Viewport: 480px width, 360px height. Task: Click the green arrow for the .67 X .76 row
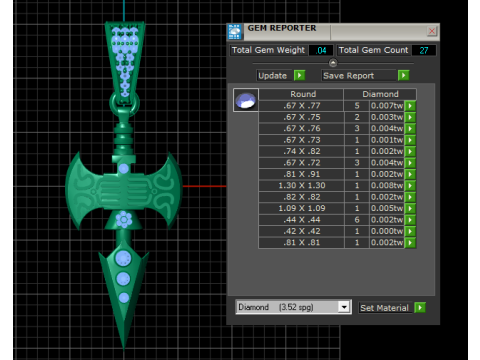pyautogui.click(x=410, y=129)
